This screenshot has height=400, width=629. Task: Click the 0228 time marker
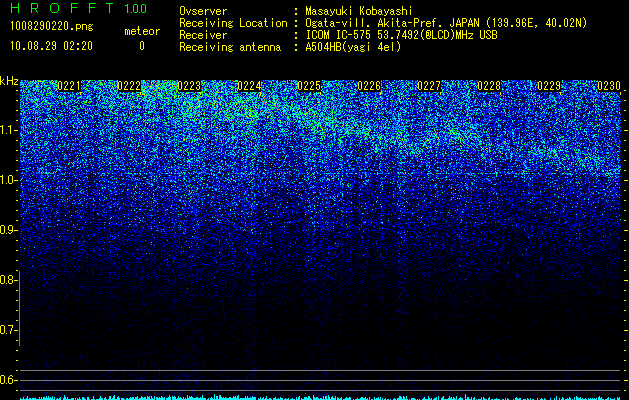[x=489, y=86]
